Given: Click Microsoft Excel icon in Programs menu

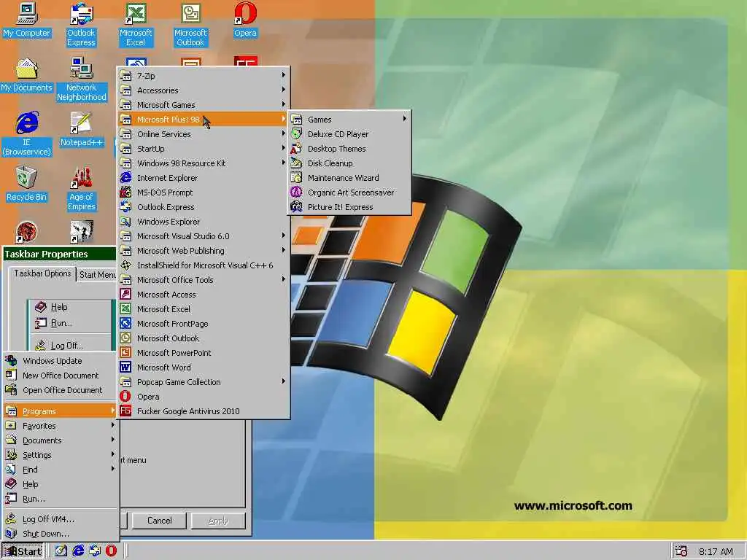Looking at the screenshot, I should (125, 309).
